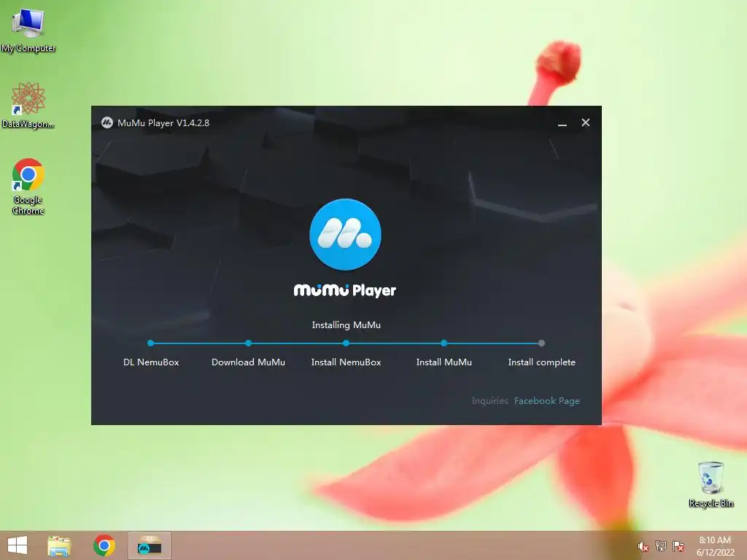
Task: Open the Facebook Page link
Action: coord(547,401)
